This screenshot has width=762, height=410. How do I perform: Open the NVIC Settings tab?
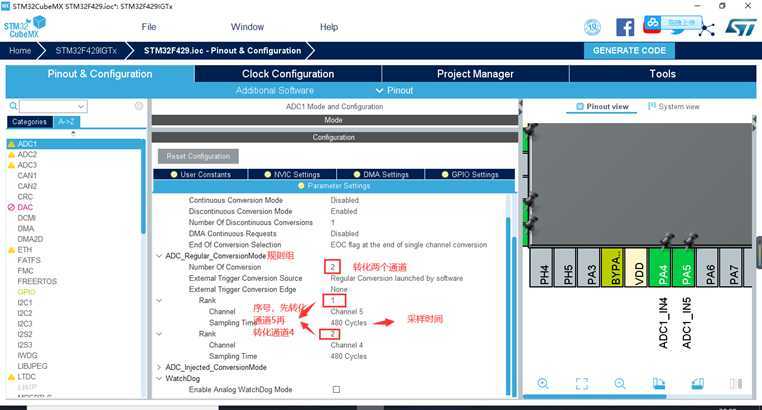(292, 174)
